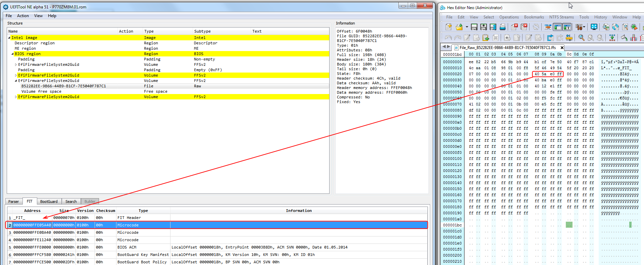
Task: Open UEFITool File menu
Action: 9,16
